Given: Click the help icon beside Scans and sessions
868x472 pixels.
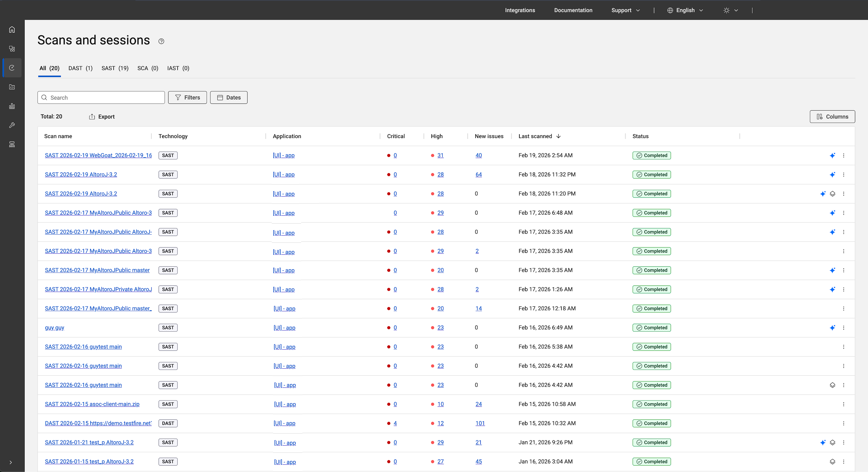Looking at the screenshot, I should point(161,41).
